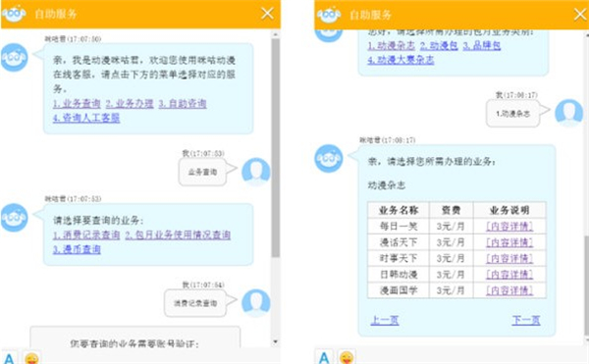Open 内容详情 for 时事天下
589x364 pixels.
coord(509,259)
